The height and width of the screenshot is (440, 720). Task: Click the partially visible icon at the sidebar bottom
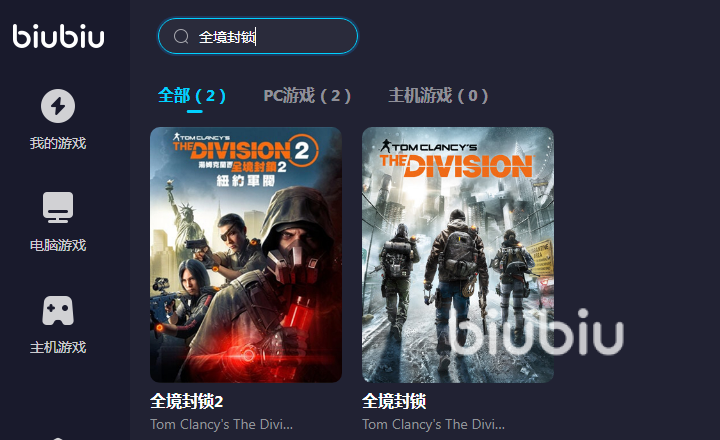[58, 438]
